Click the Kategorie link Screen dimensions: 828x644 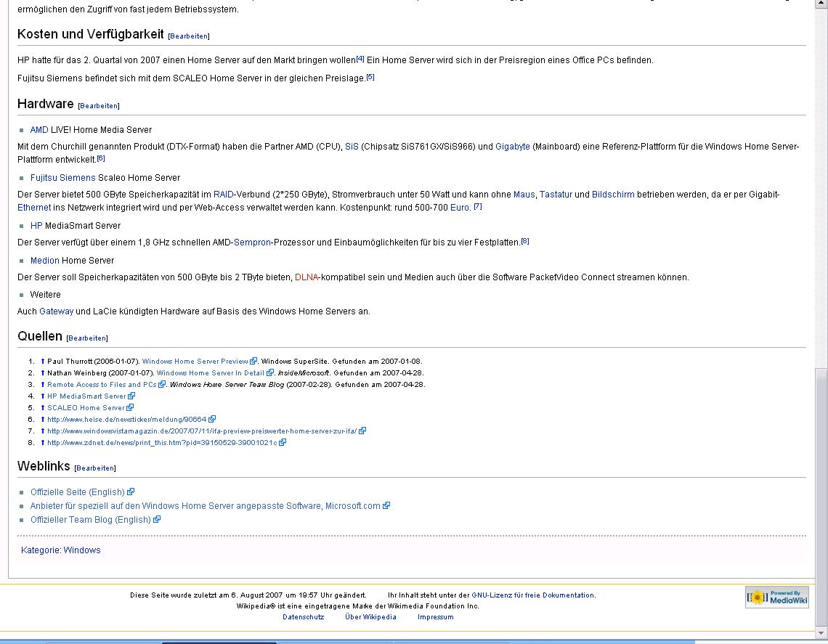click(x=40, y=550)
